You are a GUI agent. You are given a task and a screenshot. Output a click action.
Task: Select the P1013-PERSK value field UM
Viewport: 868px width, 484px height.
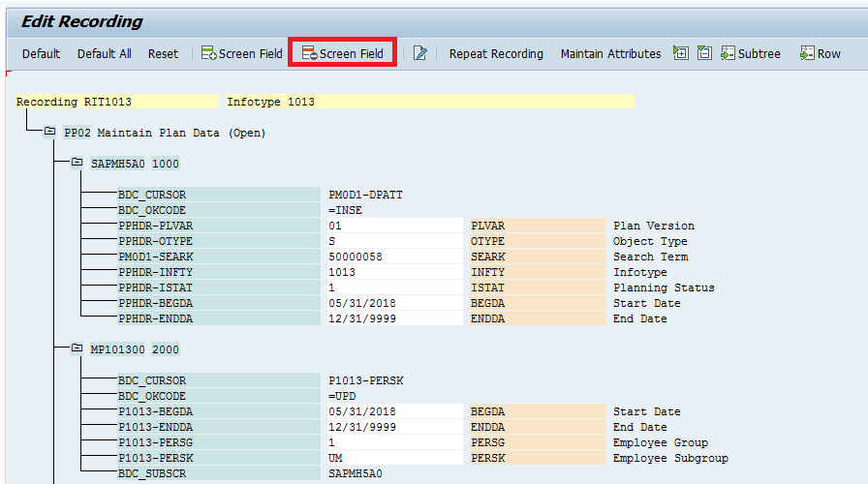tap(394, 458)
